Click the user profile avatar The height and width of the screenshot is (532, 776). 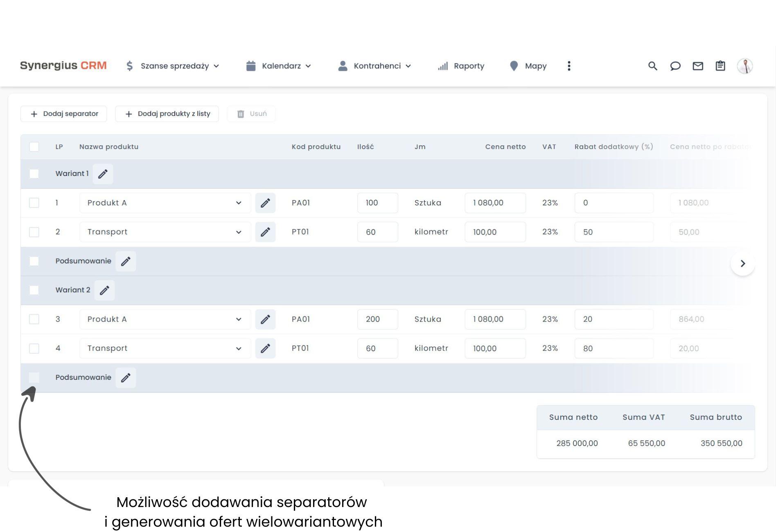pos(744,66)
